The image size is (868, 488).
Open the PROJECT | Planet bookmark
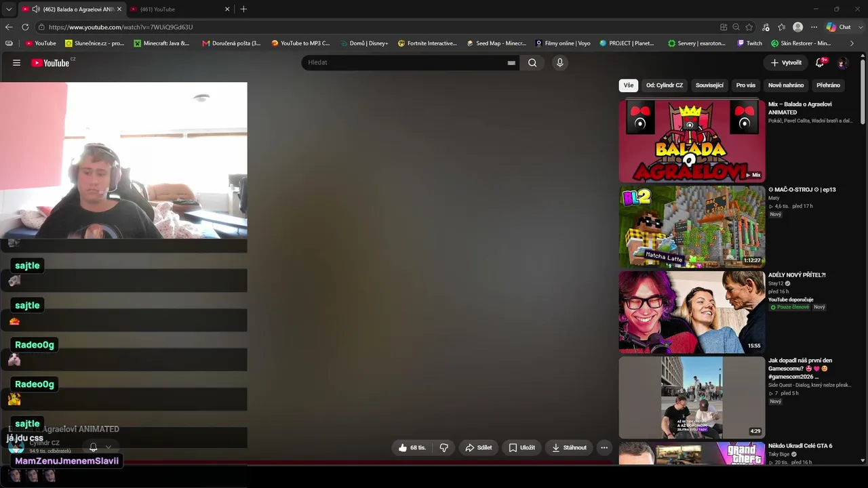coord(627,43)
